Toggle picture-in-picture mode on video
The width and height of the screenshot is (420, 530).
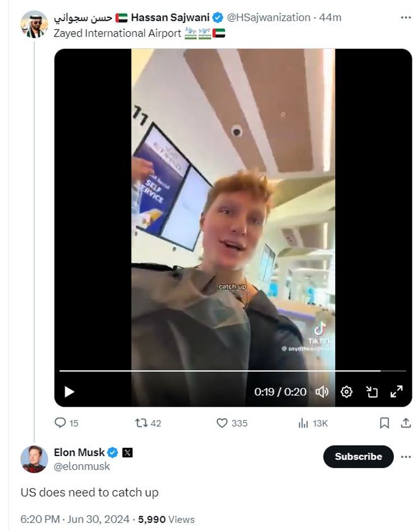(x=372, y=391)
